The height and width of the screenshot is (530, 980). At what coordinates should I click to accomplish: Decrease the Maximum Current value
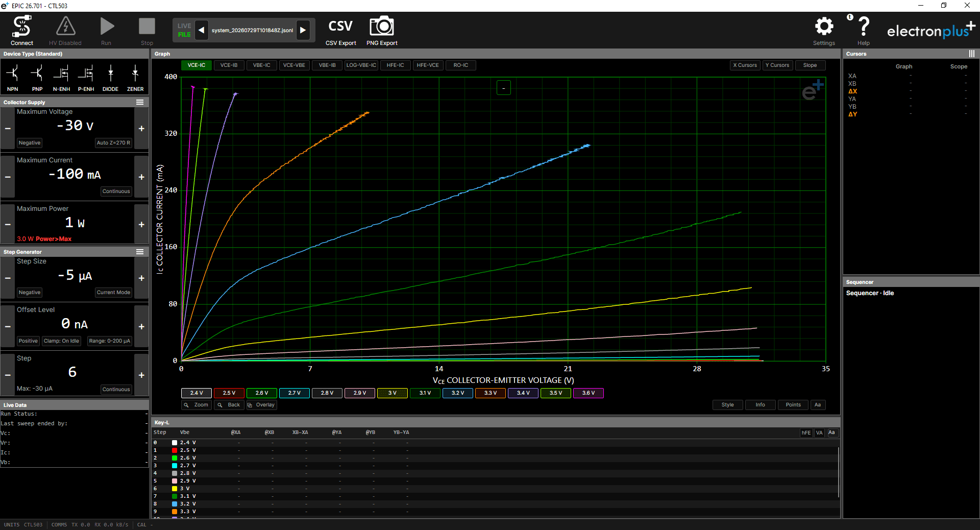8,177
